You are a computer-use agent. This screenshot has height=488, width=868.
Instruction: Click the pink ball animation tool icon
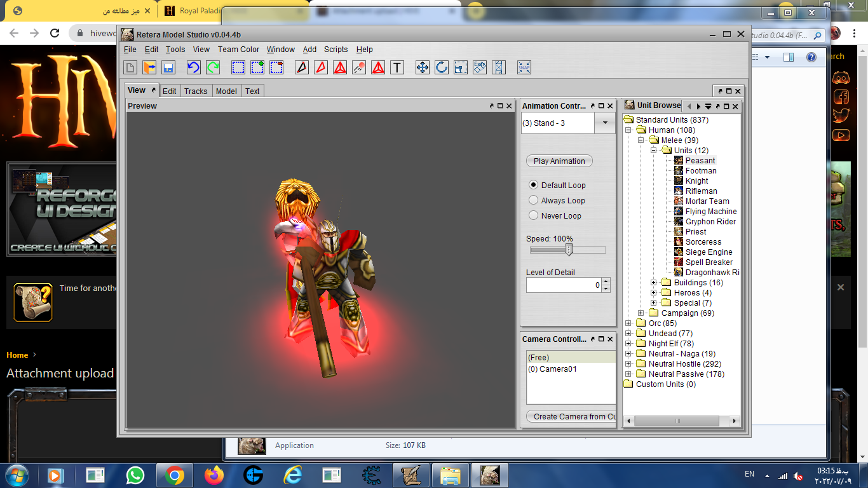tap(359, 67)
